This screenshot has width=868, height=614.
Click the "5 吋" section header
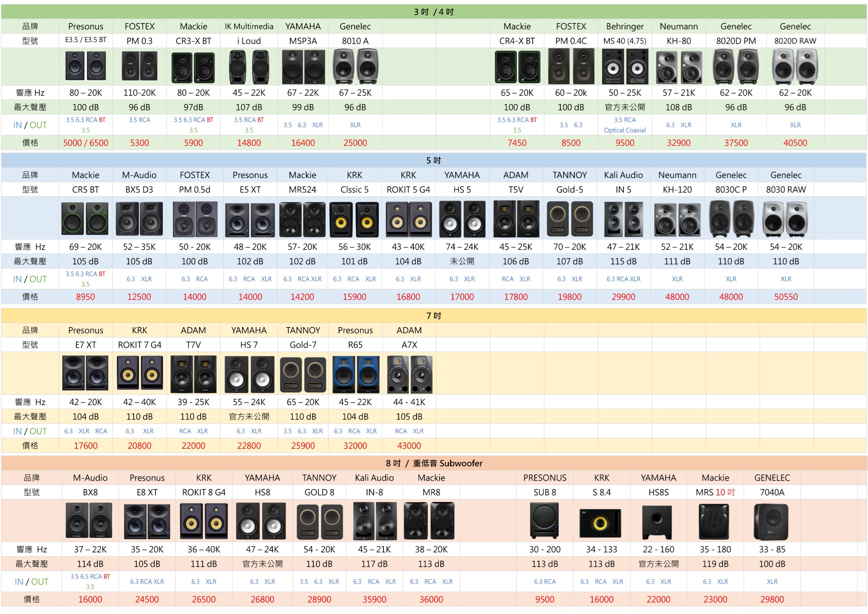tap(434, 160)
